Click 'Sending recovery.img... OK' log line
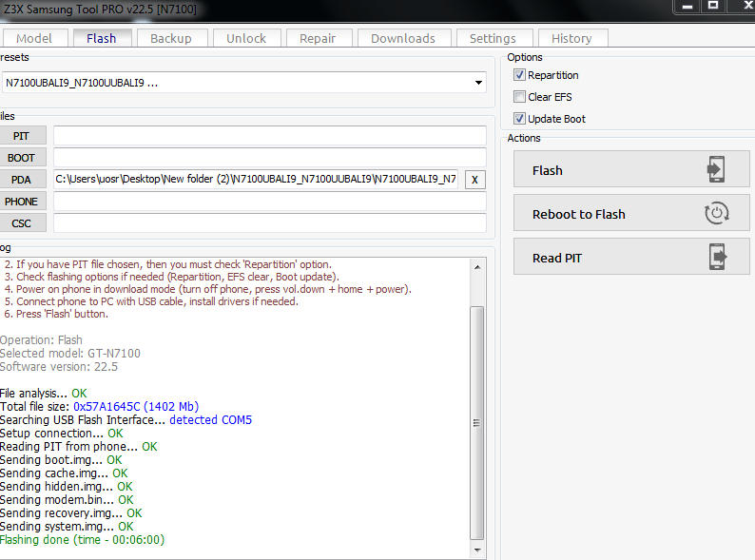755x560 pixels. click(x=71, y=513)
